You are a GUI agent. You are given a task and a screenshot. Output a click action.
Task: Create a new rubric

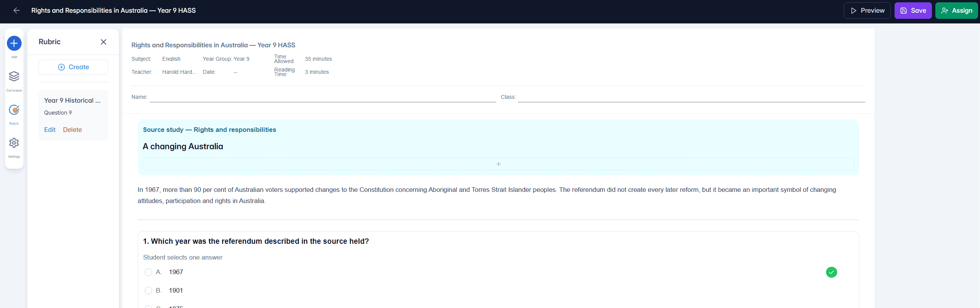(x=73, y=67)
